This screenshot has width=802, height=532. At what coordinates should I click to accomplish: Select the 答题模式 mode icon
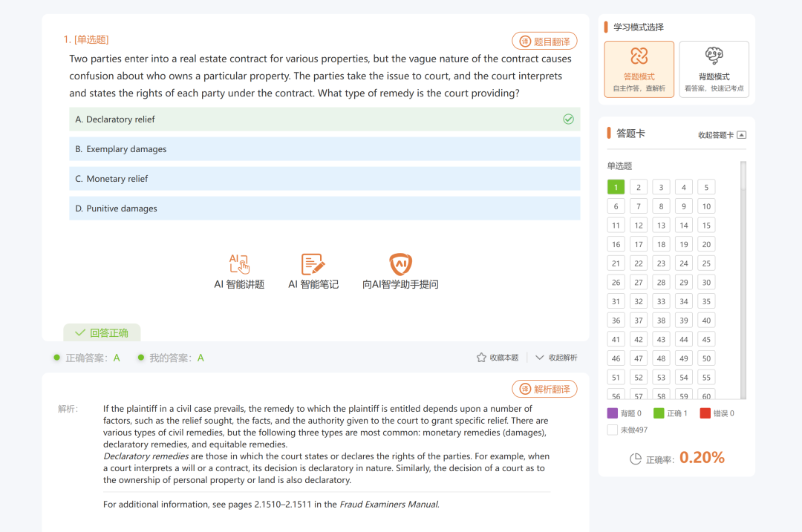[639, 56]
